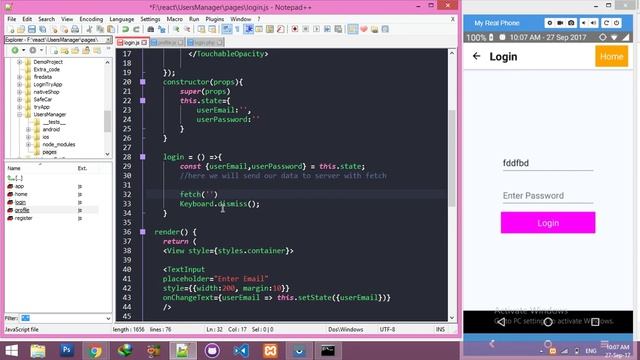Click the Redo toolbar icon

pos(136,29)
